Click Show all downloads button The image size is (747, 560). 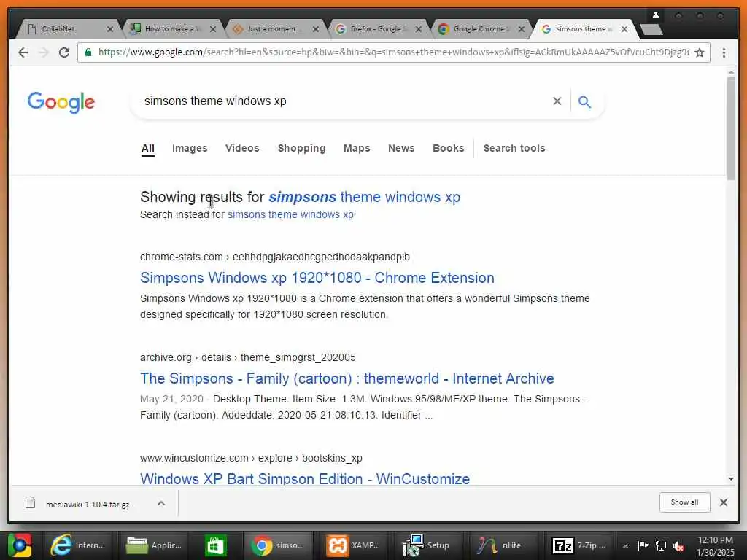pos(684,502)
